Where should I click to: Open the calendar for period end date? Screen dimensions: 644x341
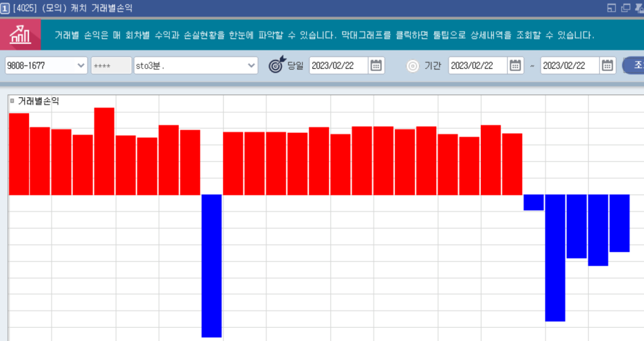tap(607, 65)
